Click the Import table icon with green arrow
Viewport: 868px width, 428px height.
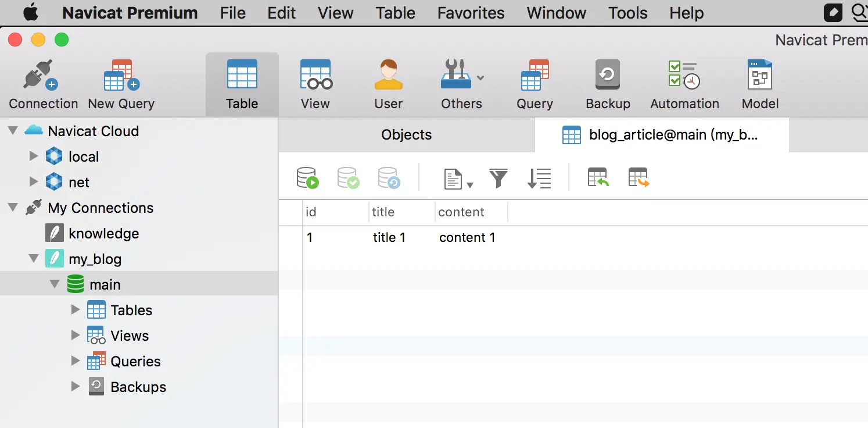598,178
